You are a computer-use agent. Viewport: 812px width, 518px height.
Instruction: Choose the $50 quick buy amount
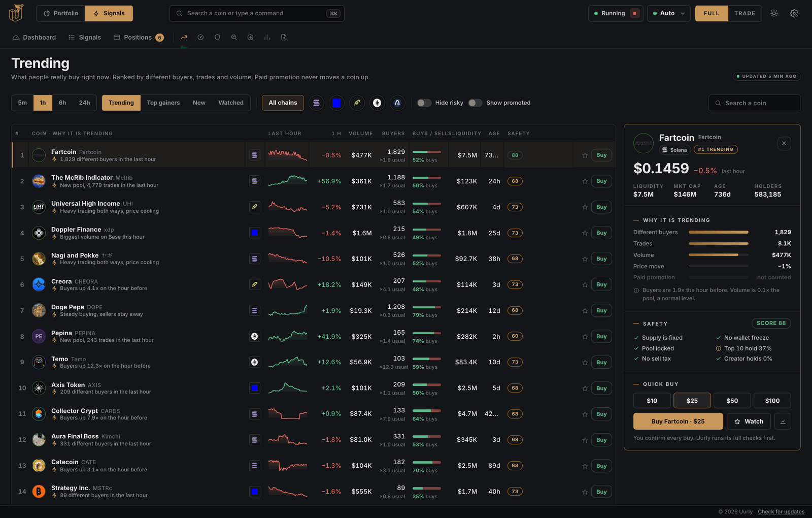click(x=732, y=401)
